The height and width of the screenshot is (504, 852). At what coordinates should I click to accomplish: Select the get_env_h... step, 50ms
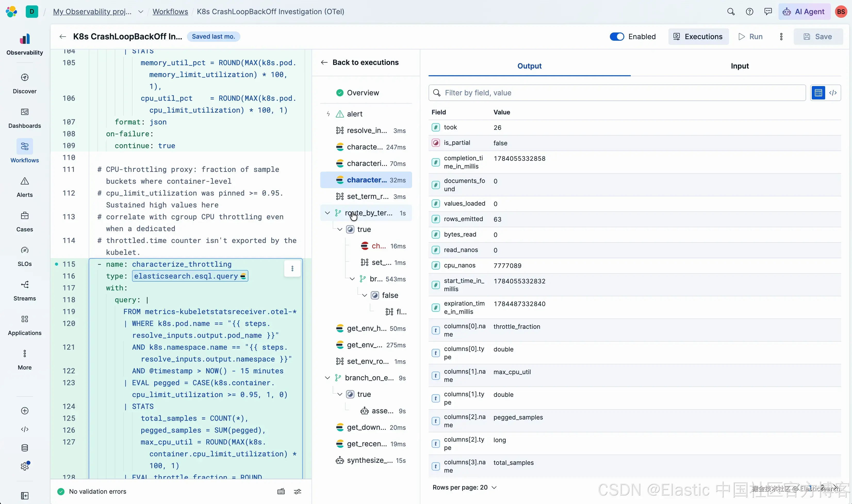pos(366,329)
